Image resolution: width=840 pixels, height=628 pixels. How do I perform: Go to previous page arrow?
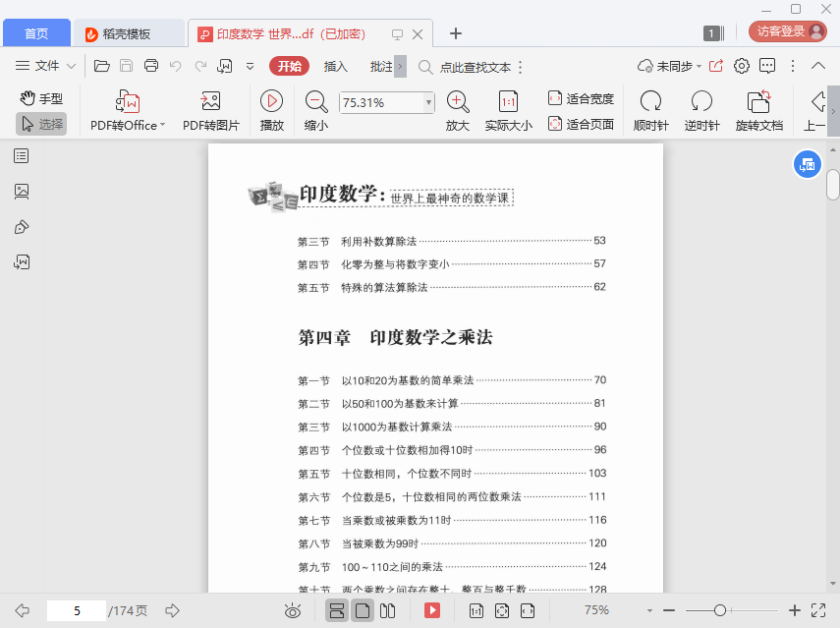point(23,610)
